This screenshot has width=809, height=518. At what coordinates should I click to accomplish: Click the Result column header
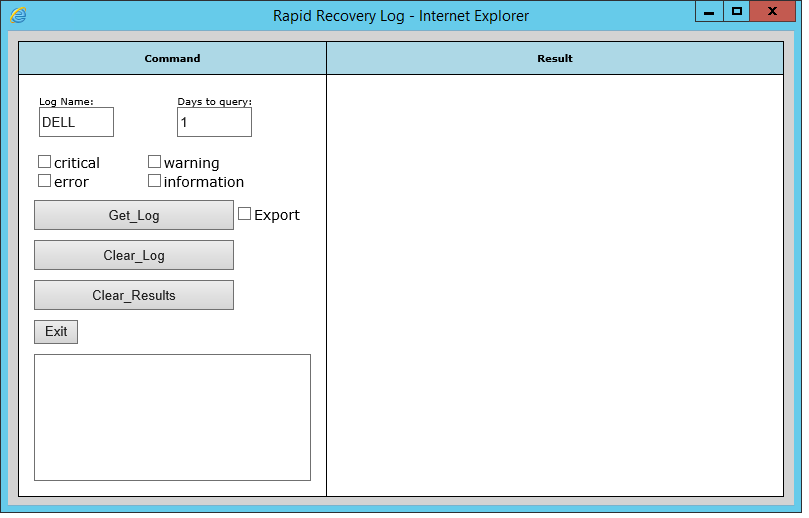pyautogui.click(x=556, y=59)
